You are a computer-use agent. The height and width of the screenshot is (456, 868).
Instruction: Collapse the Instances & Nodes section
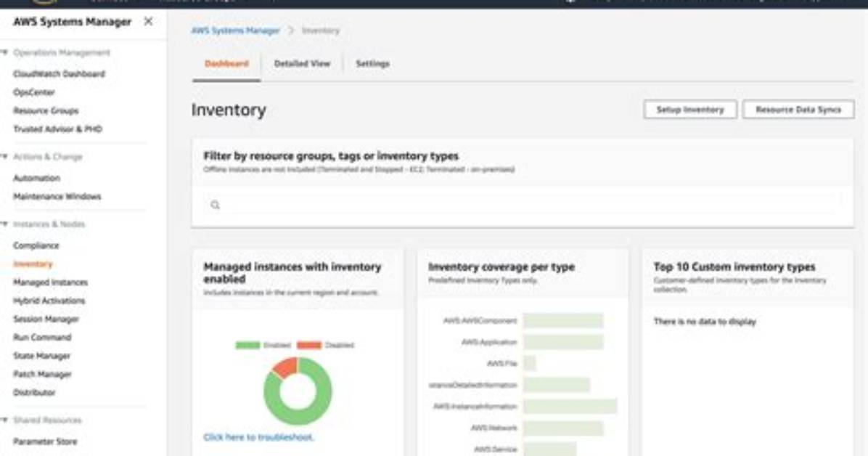[4, 224]
